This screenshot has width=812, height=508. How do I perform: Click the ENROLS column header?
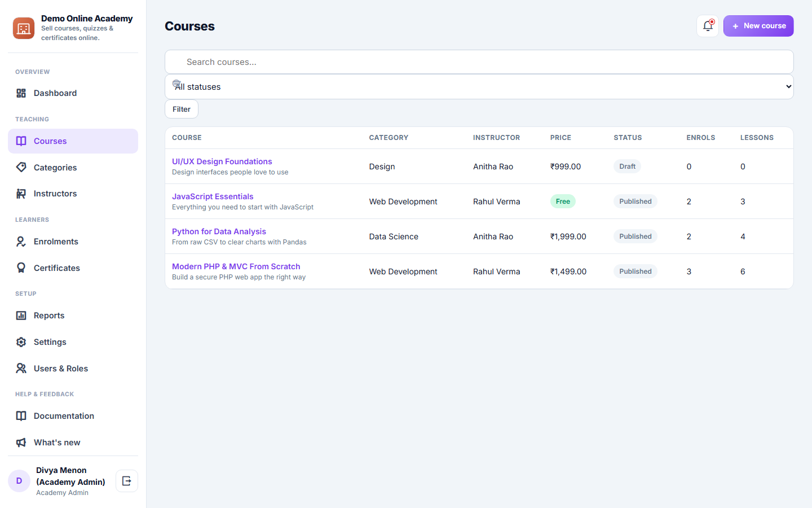click(x=701, y=138)
